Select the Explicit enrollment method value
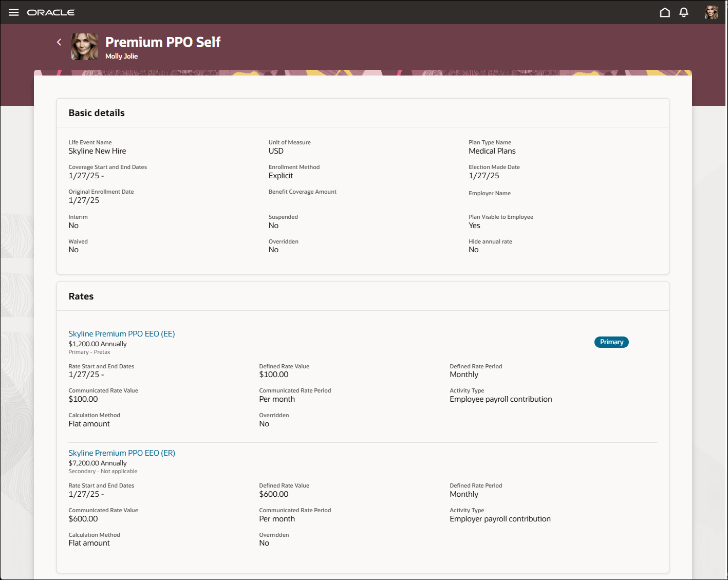The width and height of the screenshot is (728, 580). (281, 176)
